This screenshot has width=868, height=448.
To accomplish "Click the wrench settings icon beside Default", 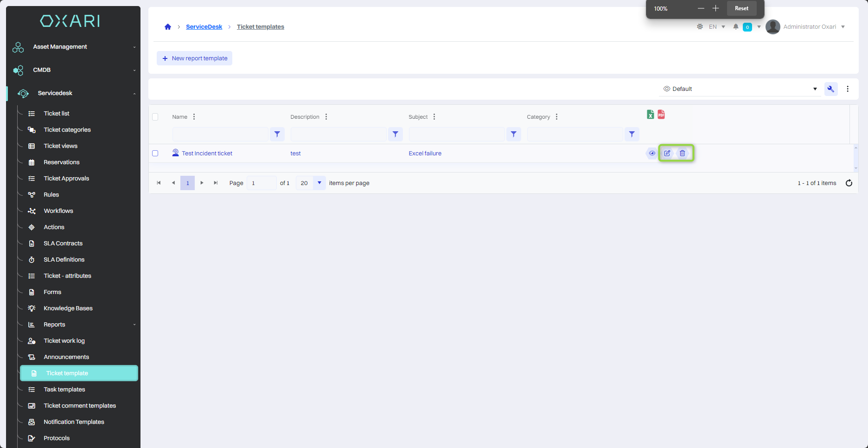I will pyautogui.click(x=830, y=89).
